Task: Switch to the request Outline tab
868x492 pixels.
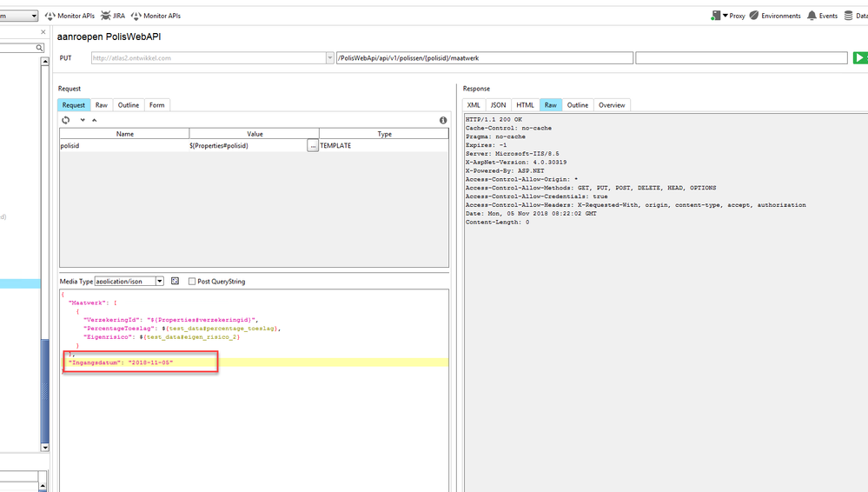Action: (129, 105)
